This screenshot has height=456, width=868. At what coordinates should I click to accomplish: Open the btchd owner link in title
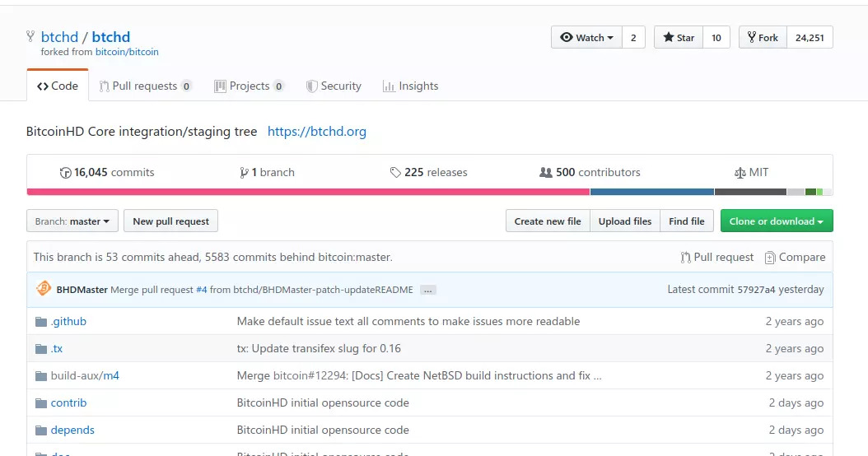(x=59, y=36)
